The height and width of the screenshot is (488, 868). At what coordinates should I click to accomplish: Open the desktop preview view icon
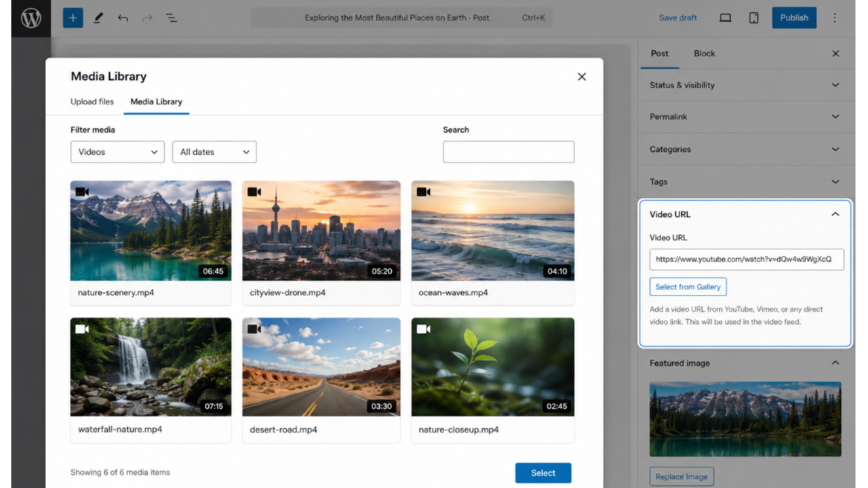click(726, 18)
